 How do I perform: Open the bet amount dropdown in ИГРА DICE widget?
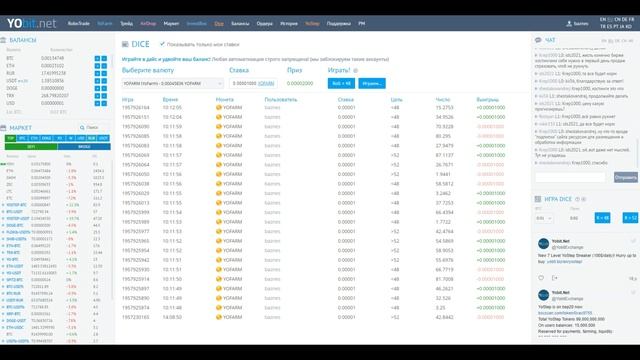click(x=544, y=218)
